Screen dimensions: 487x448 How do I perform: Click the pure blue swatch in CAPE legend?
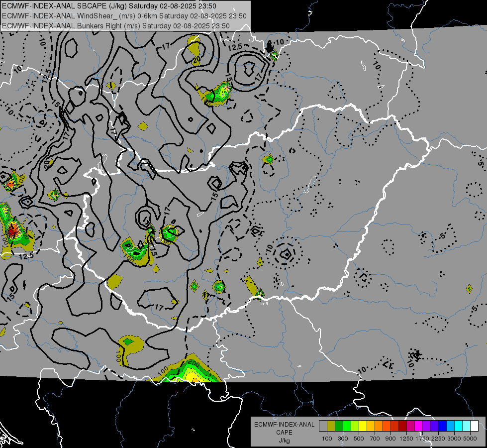tap(443, 426)
